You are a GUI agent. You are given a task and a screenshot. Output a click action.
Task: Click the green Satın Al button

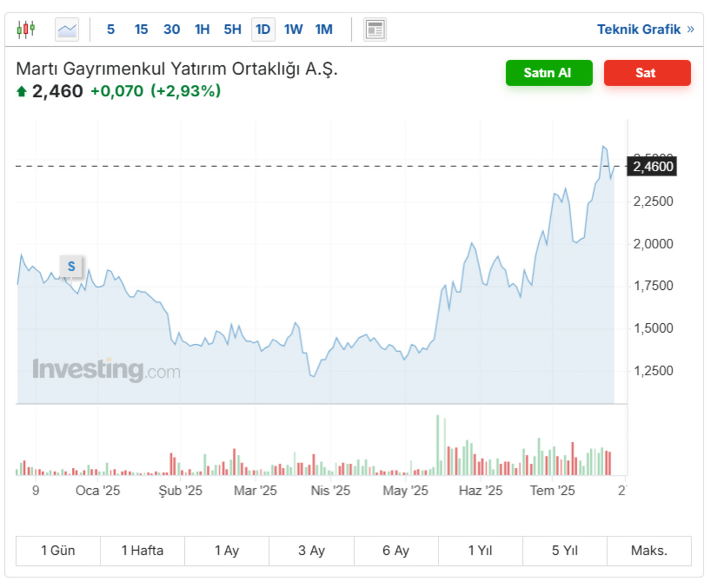click(x=549, y=73)
